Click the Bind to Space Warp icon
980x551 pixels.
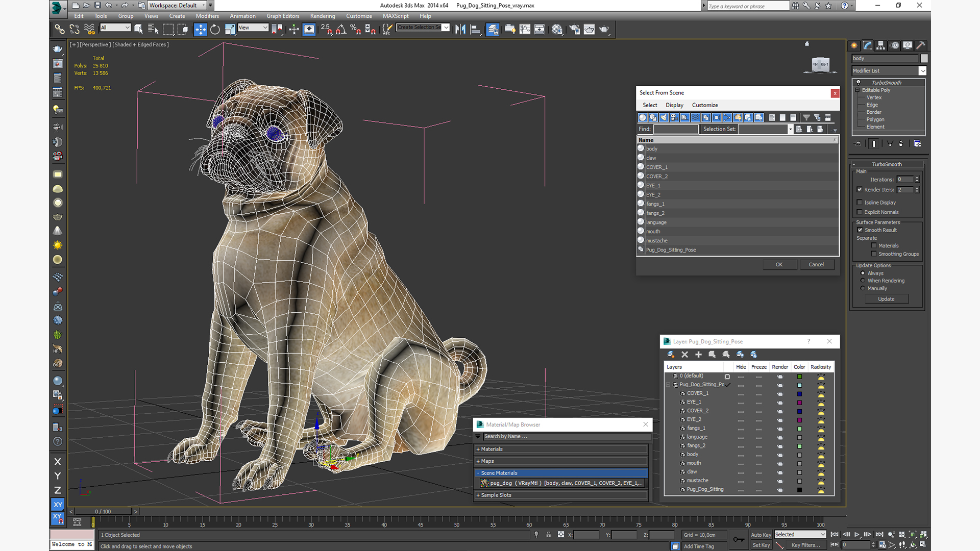point(89,30)
